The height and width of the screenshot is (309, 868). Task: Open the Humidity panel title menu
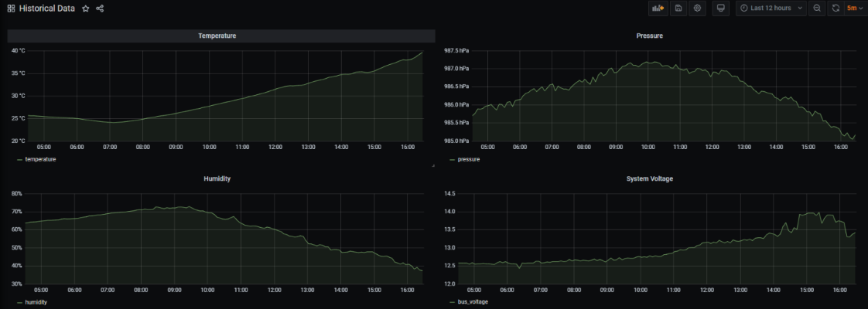click(x=217, y=179)
